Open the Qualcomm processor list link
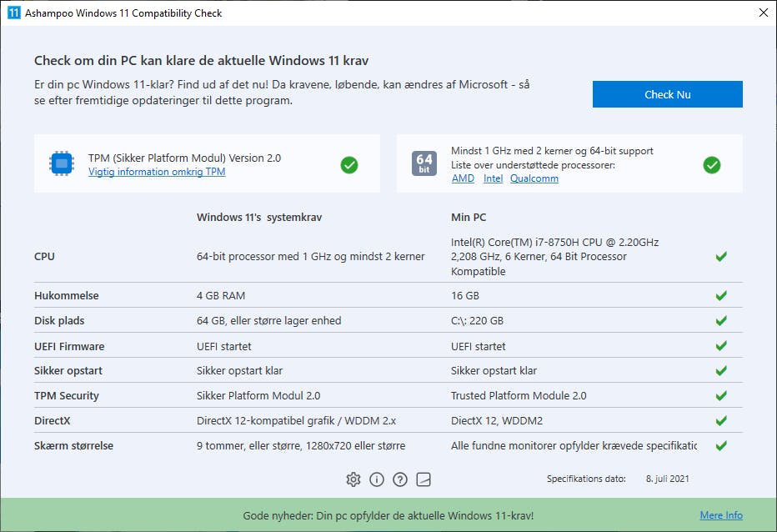Screen dimensions: 777x532 coord(534,178)
